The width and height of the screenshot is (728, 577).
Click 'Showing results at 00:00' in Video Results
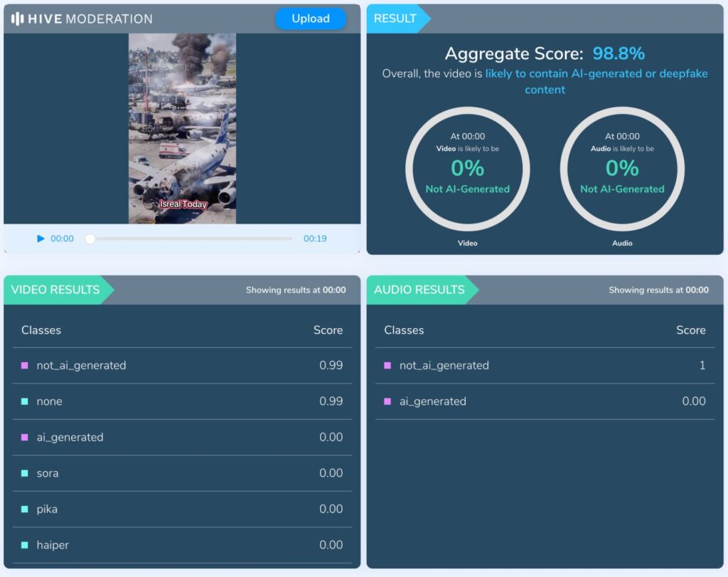296,290
